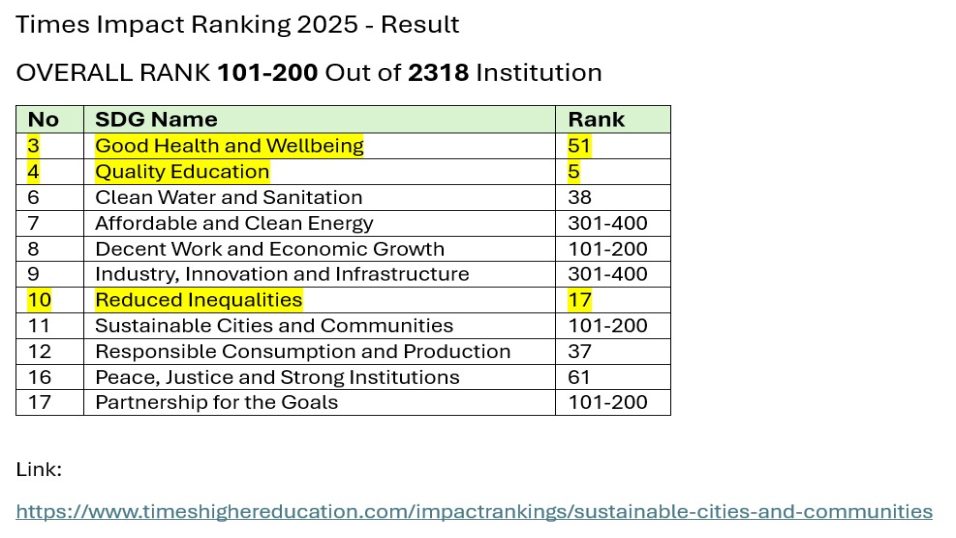This screenshot has height=538, width=956.
Task: Select 'Peace, Justice and Strong Institutions' cell
Action: click(319, 377)
